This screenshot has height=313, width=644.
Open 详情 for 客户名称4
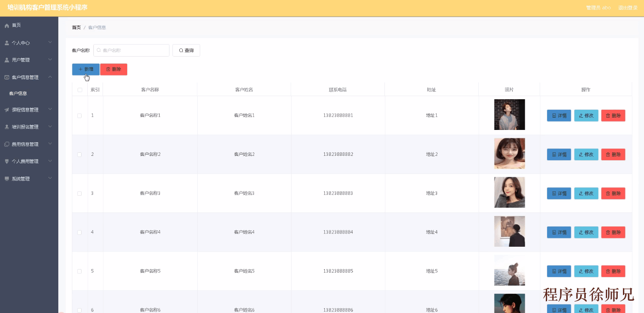click(559, 232)
